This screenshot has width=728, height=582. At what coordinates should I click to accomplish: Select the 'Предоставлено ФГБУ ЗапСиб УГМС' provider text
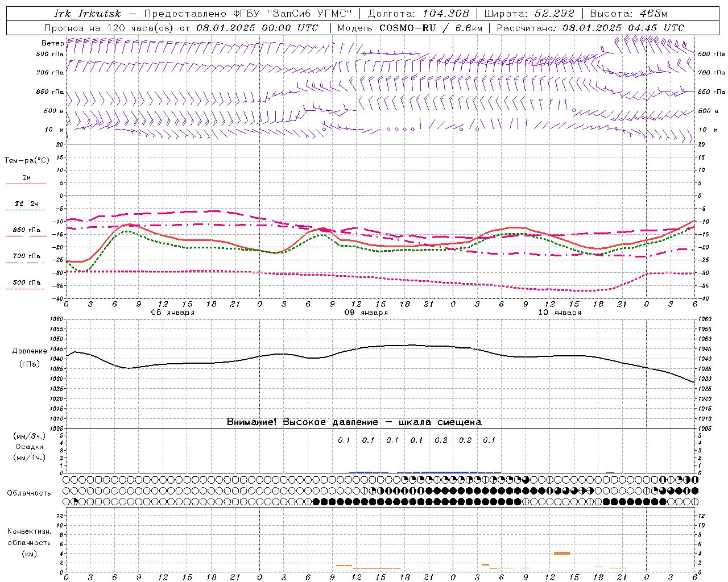(x=248, y=14)
